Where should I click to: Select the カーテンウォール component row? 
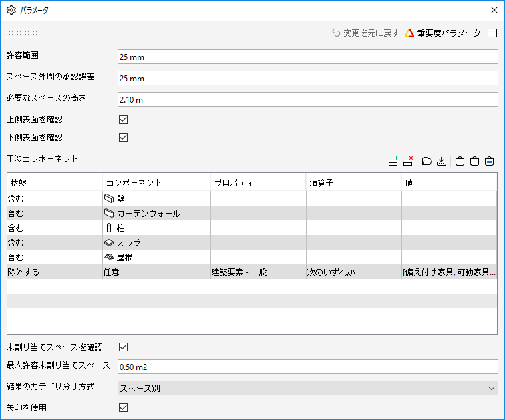tap(252, 213)
